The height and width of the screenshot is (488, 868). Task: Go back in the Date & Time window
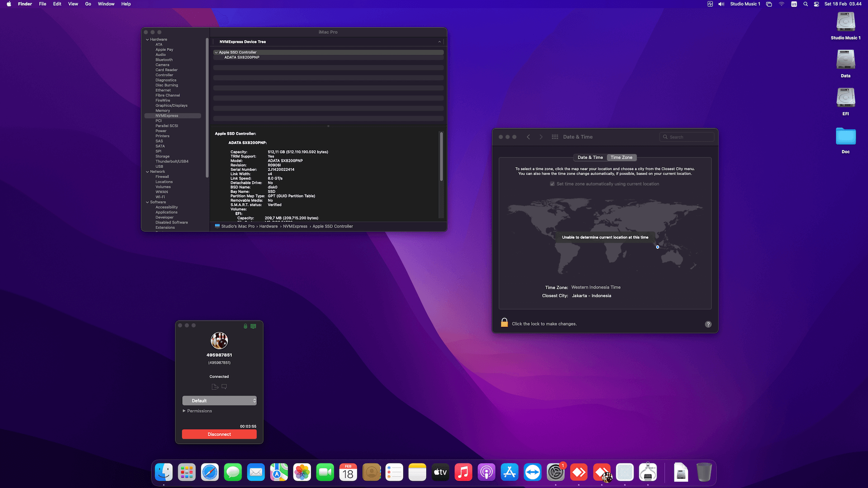(528, 137)
